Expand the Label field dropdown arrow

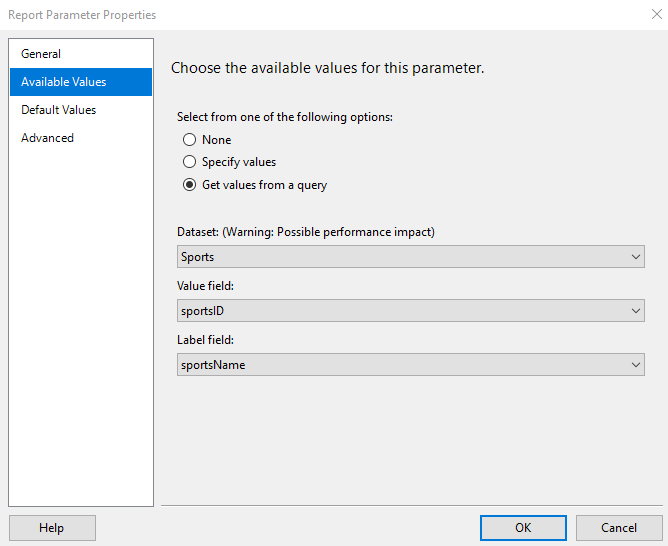[636, 365]
